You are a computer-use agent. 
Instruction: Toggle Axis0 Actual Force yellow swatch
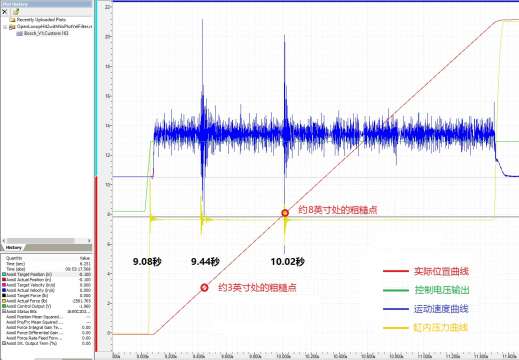click(x=4, y=301)
